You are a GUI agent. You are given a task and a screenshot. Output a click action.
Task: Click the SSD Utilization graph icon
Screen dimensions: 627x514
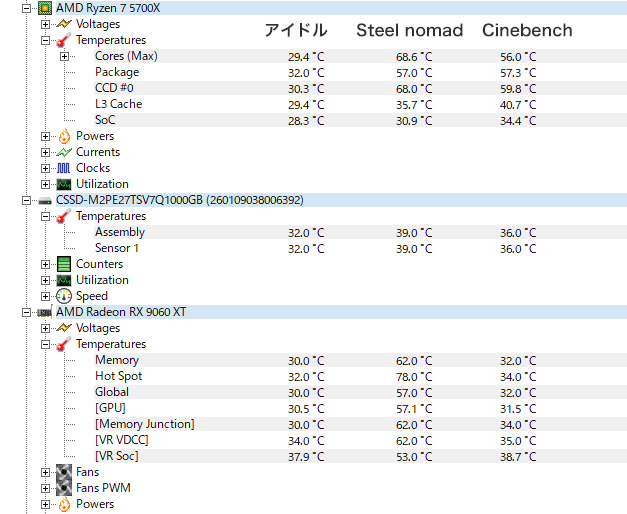point(64,280)
